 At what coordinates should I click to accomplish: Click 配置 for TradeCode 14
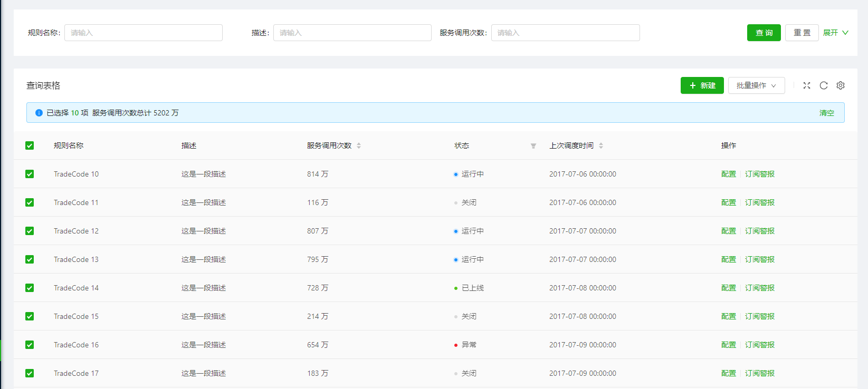coord(729,288)
